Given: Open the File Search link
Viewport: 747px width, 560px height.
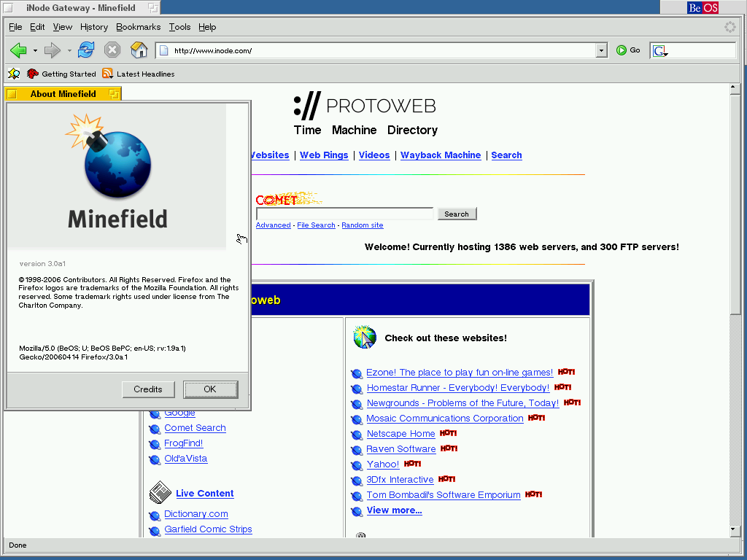Looking at the screenshot, I should click(317, 225).
